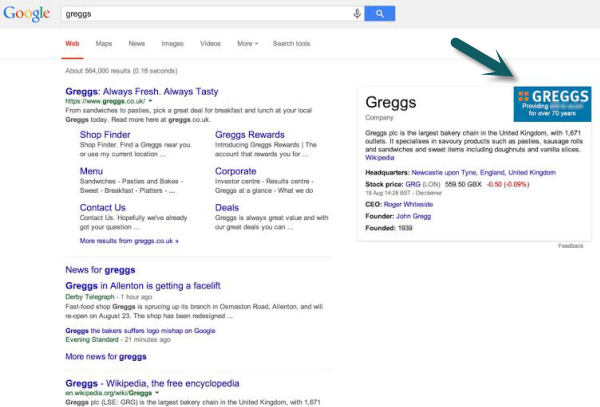Open Newcastle upon Tyne headquarters link
The width and height of the screenshot is (600, 407).
pyautogui.click(x=483, y=173)
